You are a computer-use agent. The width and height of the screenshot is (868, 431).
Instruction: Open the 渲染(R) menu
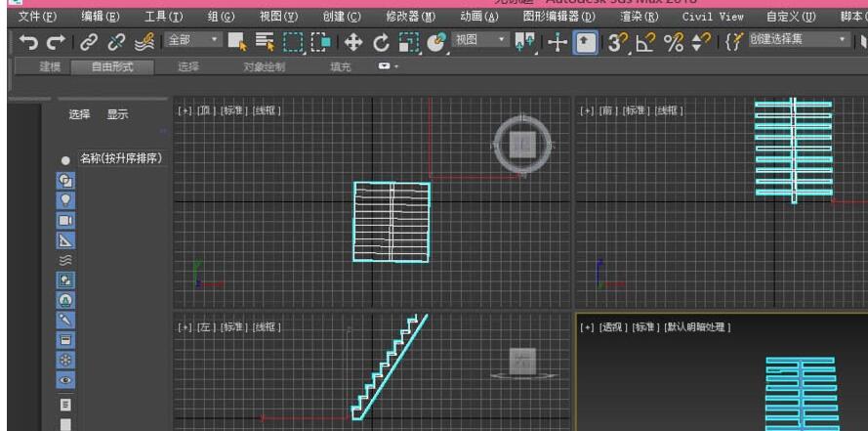click(640, 17)
